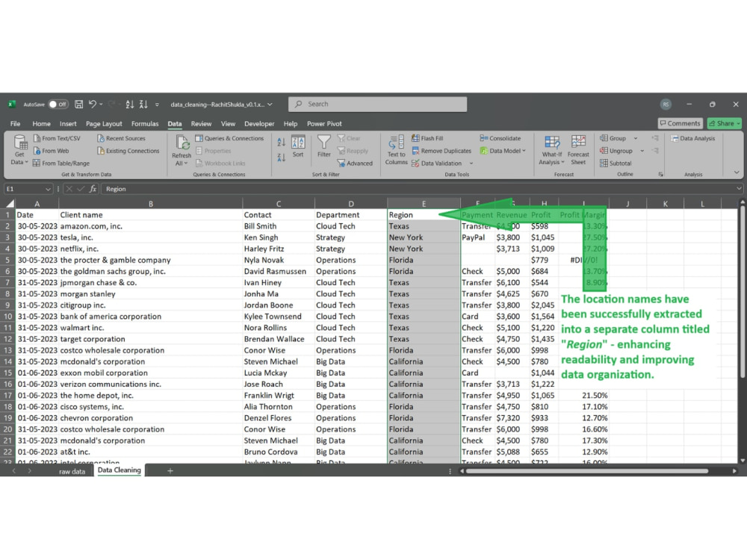Toggle the Filter funnel
Viewport: 747px width, 560px height.
pos(324,146)
